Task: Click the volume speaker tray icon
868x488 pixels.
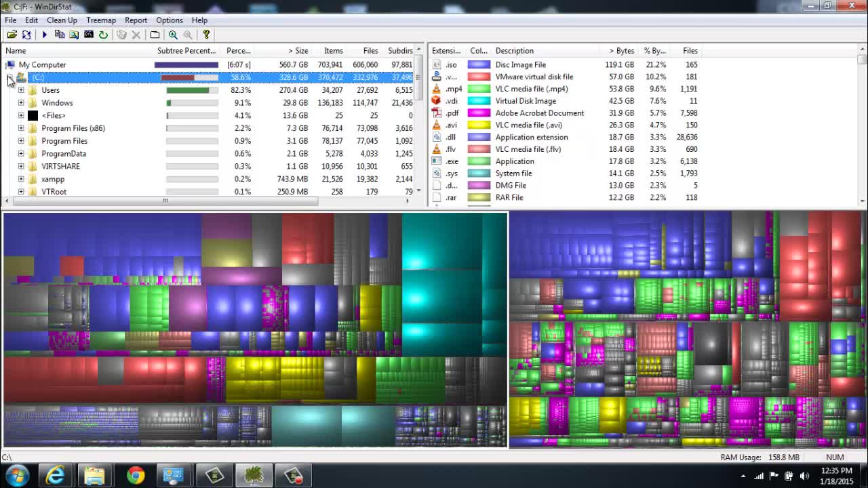Action: [805, 476]
